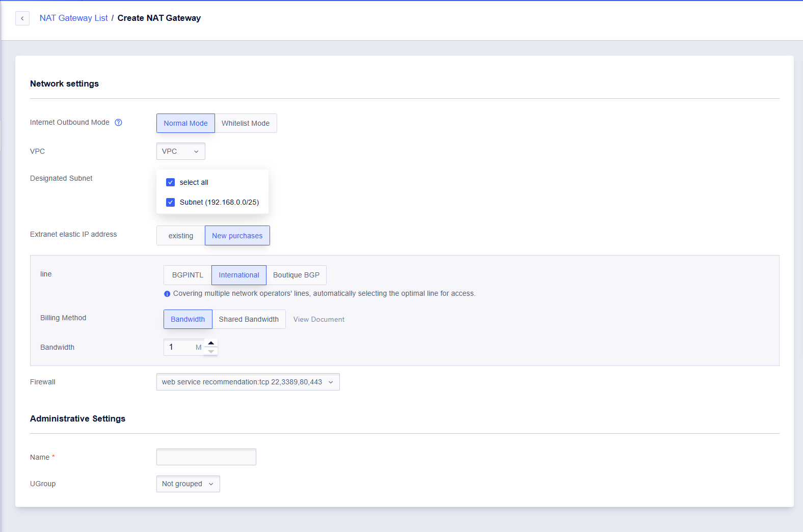Viewport: 803px width, 532px height.
Task: Toggle the select all checkbox
Action: click(171, 182)
